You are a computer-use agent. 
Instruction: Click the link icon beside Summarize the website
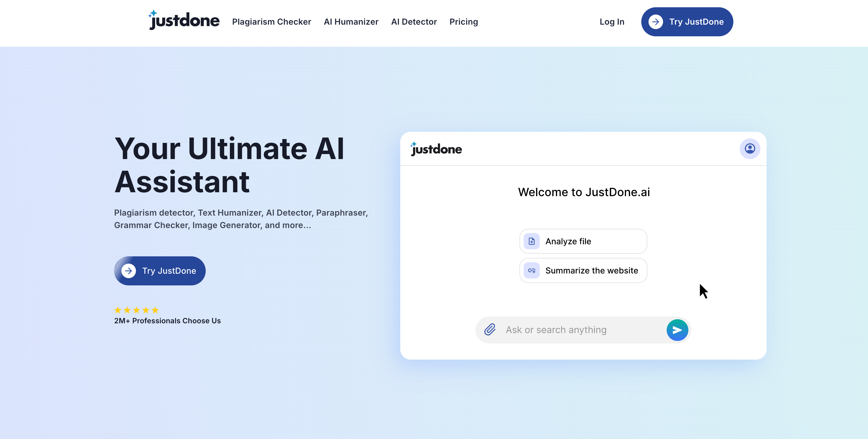(531, 270)
